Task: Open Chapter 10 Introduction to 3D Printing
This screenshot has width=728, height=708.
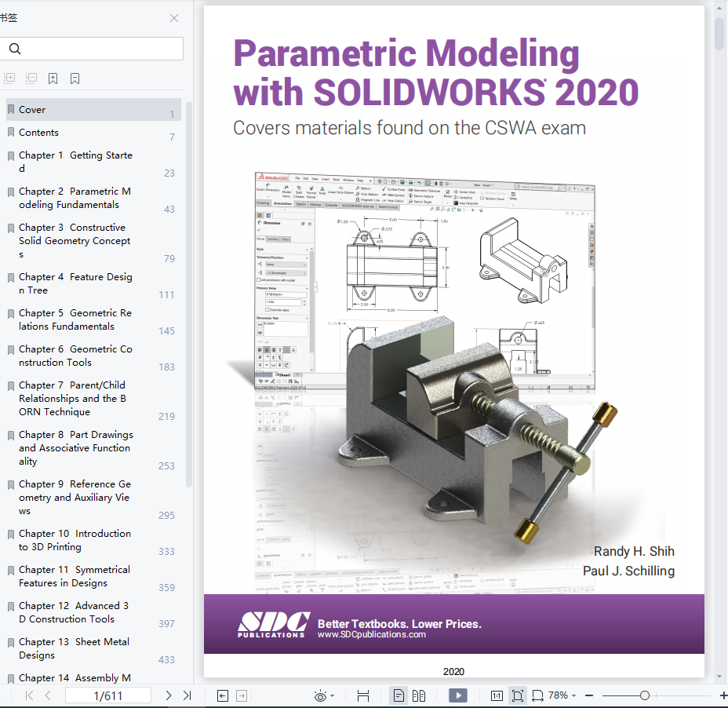Action: point(93,540)
